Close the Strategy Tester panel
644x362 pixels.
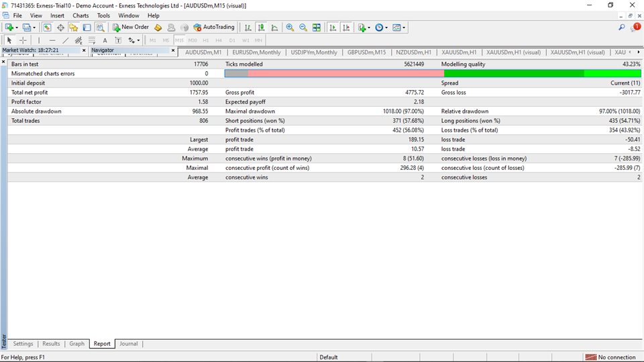[x=3, y=62]
